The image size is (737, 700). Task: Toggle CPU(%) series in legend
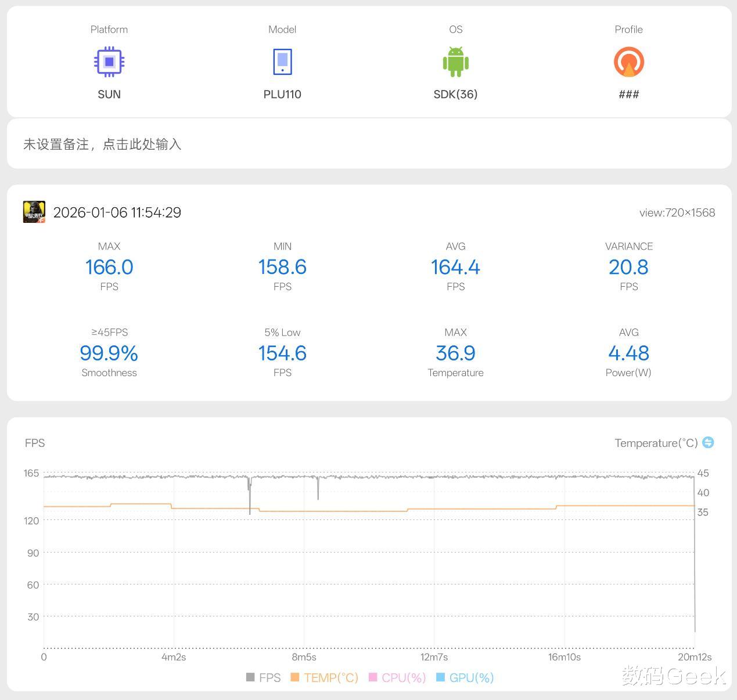[398, 677]
